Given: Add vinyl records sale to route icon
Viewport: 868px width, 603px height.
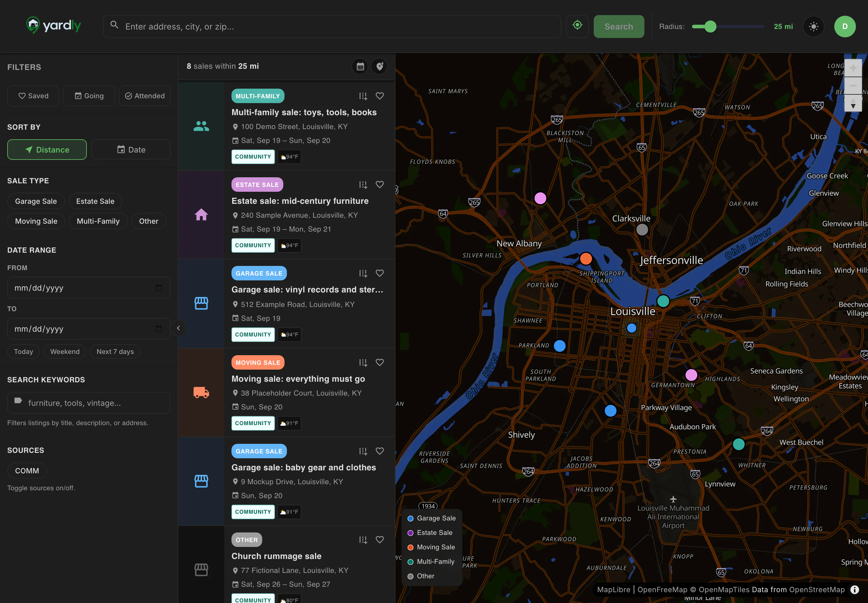Looking at the screenshot, I should click(x=363, y=273).
